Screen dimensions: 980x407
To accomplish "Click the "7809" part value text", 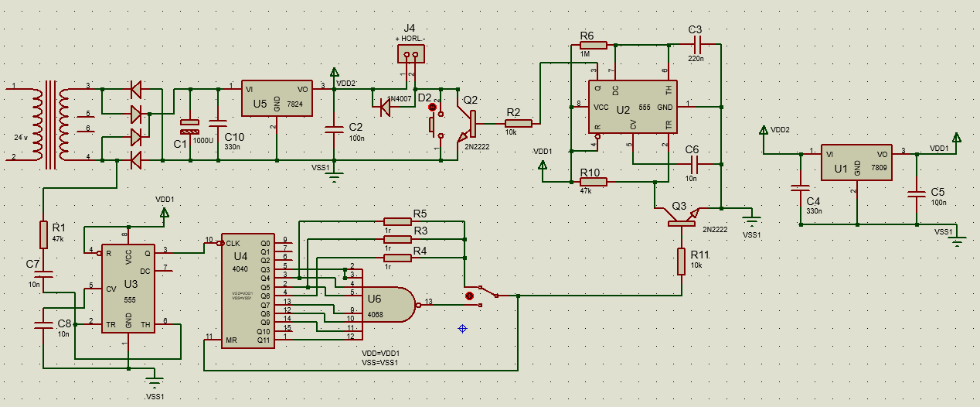I will tap(879, 167).
